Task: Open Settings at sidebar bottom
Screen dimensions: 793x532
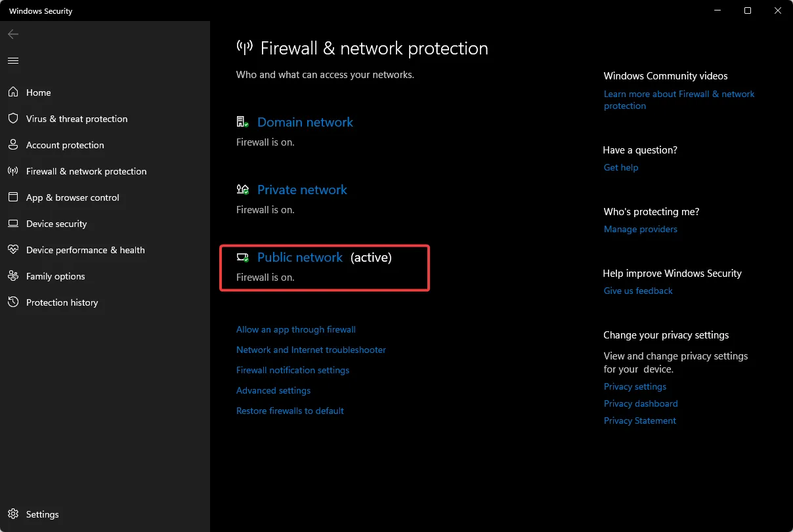Action: click(43, 514)
